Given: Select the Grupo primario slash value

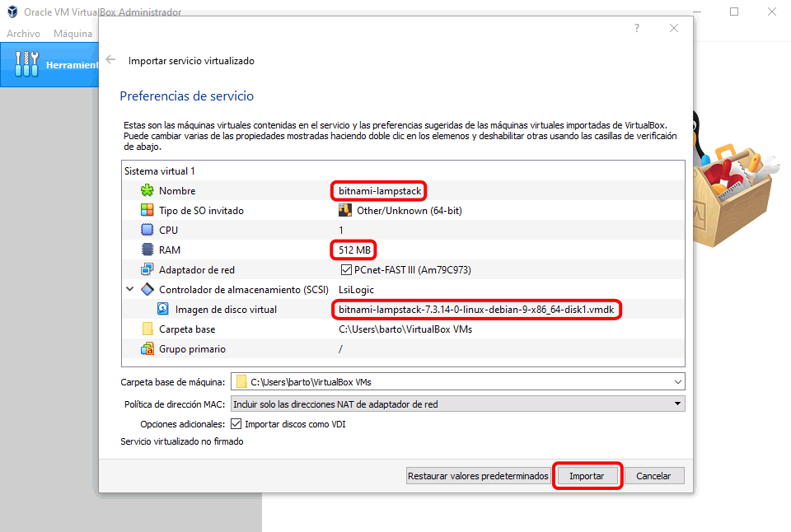Looking at the screenshot, I should [340, 348].
